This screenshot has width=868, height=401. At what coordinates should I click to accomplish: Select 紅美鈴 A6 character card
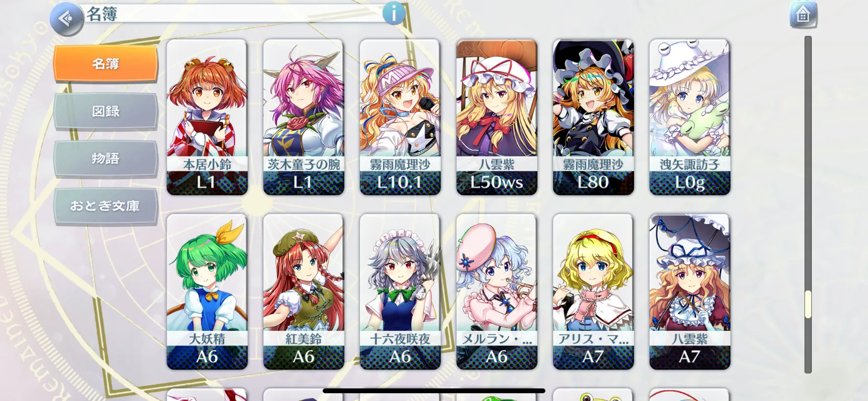(304, 292)
